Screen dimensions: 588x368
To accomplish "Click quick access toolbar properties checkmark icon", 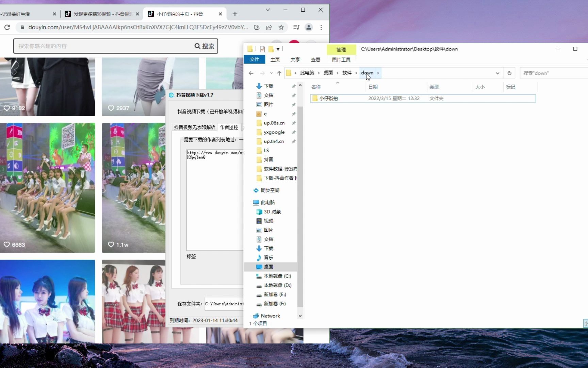I will [x=262, y=49].
